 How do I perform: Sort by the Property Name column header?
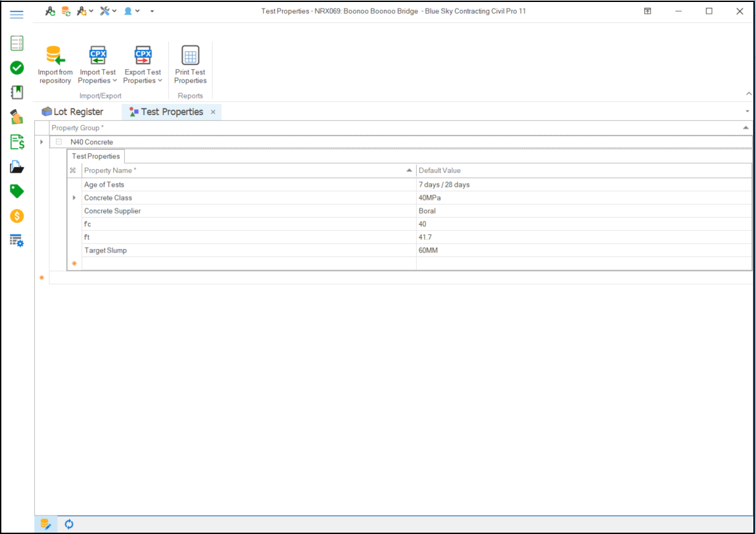click(243, 170)
